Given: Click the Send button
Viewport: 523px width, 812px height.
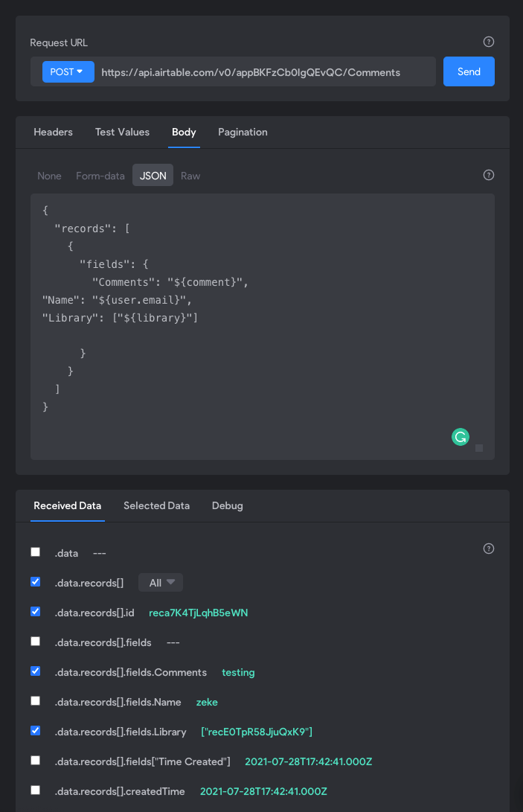Looking at the screenshot, I should (x=469, y=71).
